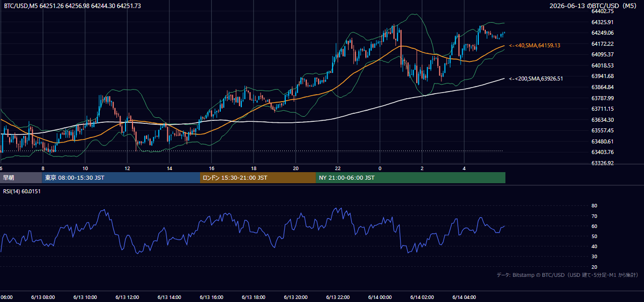Select the ロンドン 15:30-21:00 JST session band
The height and width of the screenshot is (302, 644).
pyautogui.click(x=258, y=178)
